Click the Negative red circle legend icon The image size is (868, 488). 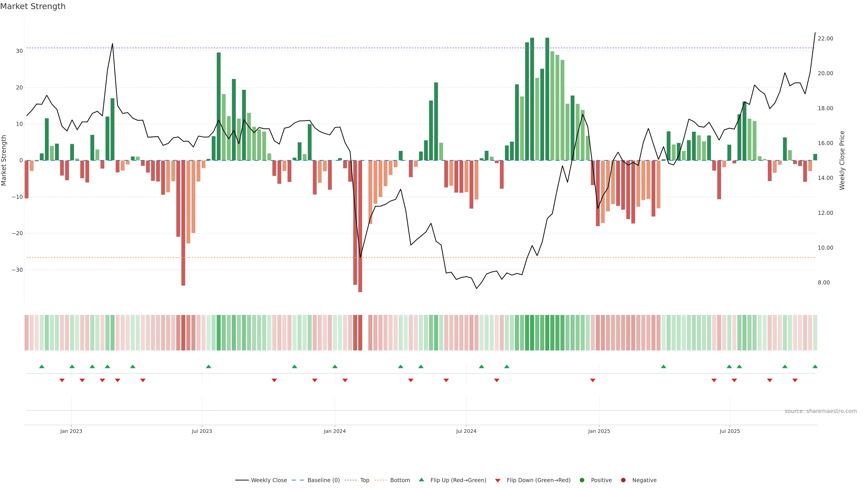click(623, 480)
